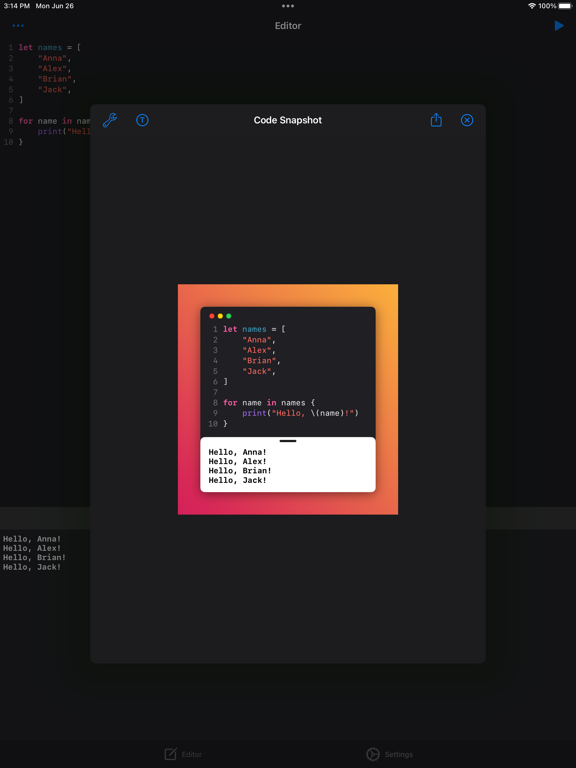Click the Editor tab pencil icon
Screen dimensions: 576x768
point(170,754)
